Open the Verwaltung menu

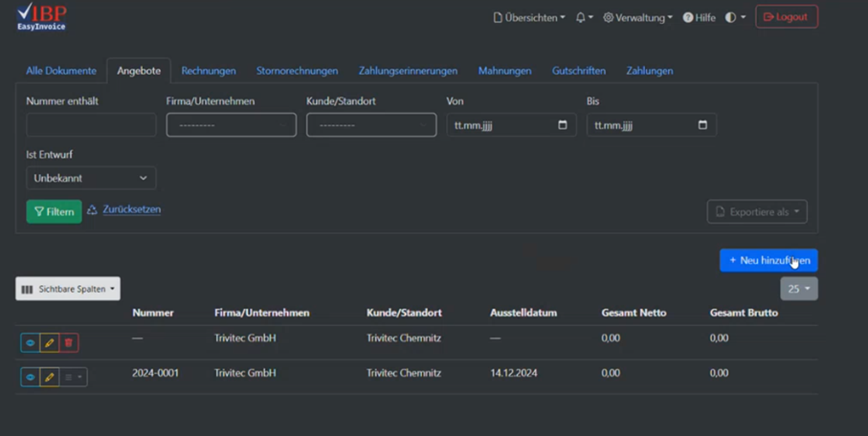(637, 17)
